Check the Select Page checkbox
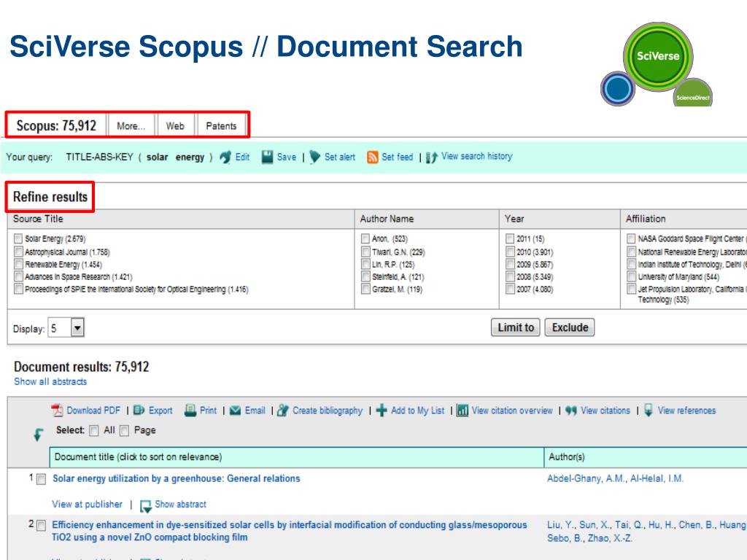The image size is (747, 560). tap(124, 430)
